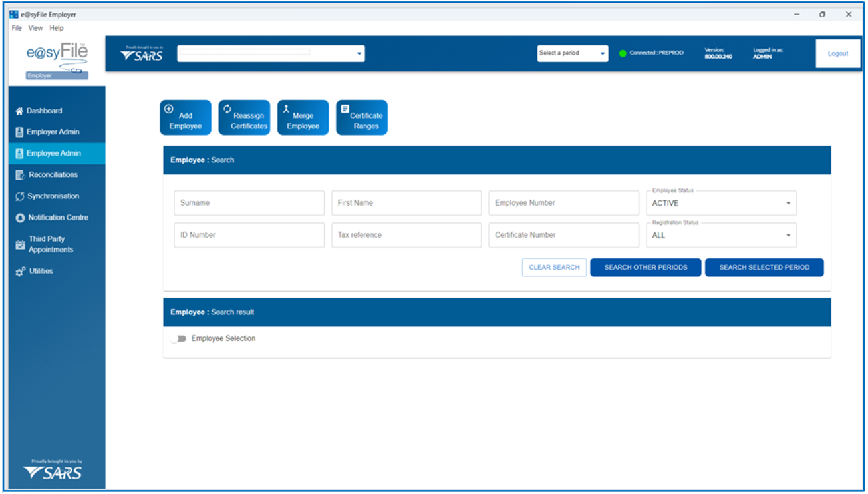This screenshot has height=494, width=868.
Task: Open the Select a period dropdown
Action: (x=573, y=53)
